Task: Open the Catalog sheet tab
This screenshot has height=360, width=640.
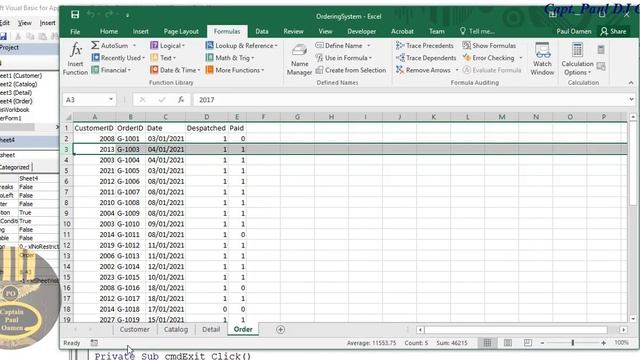Action: pyautogui.click(x=176, y=329)
